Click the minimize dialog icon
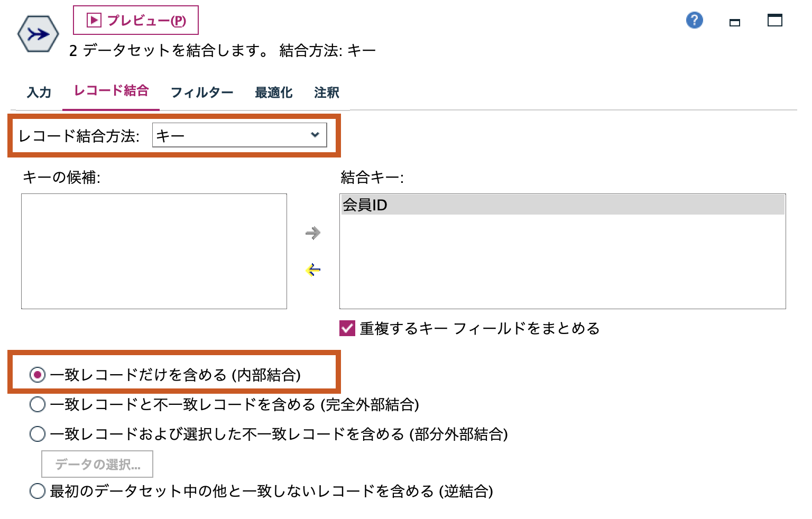The image size is (812, 519). [x=734, y=23]
